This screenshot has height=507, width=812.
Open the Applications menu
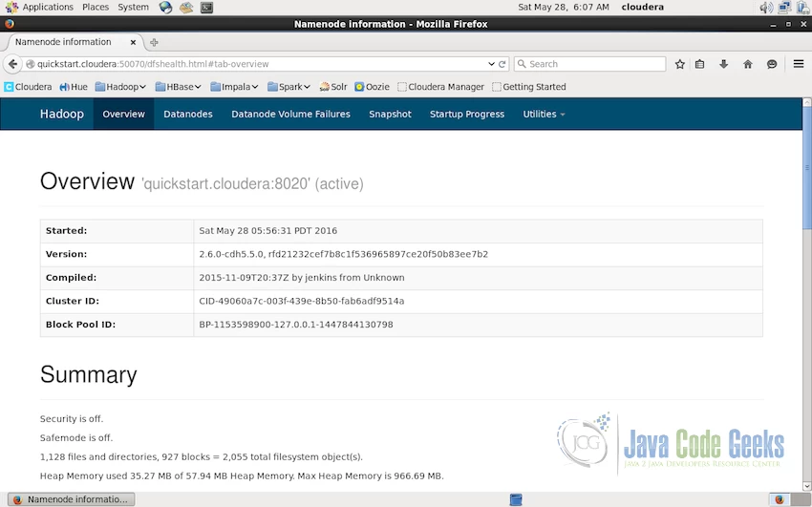pos(40,8)
